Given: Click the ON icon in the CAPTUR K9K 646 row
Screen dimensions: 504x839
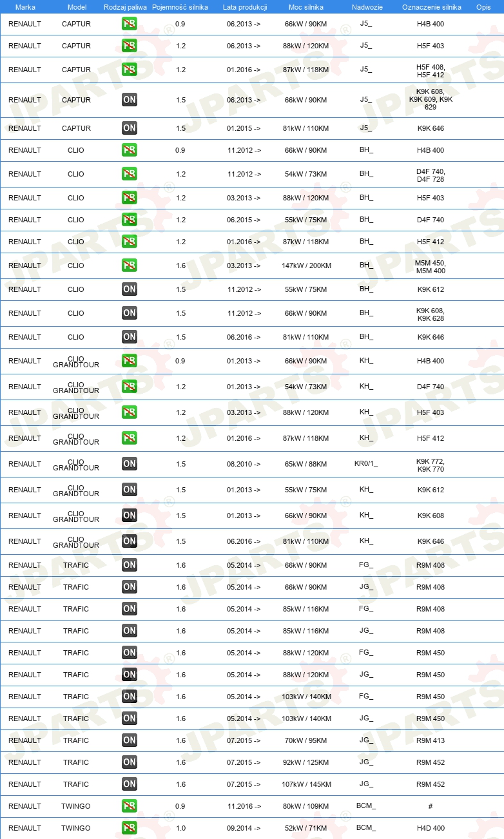Looking at the screenshot, I should click(x=130, y=128).
